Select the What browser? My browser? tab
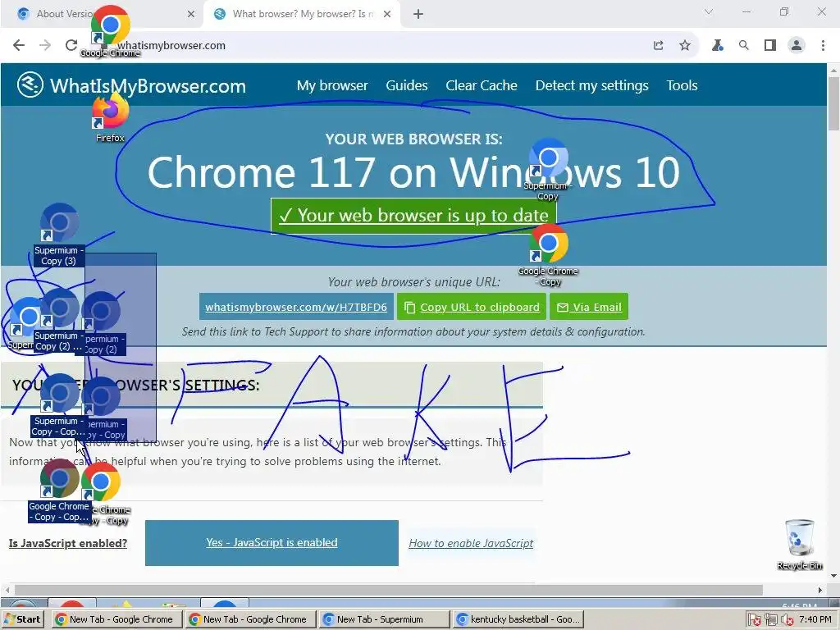The width and height of the screenshot is (840, 630). tap(302, 14)
